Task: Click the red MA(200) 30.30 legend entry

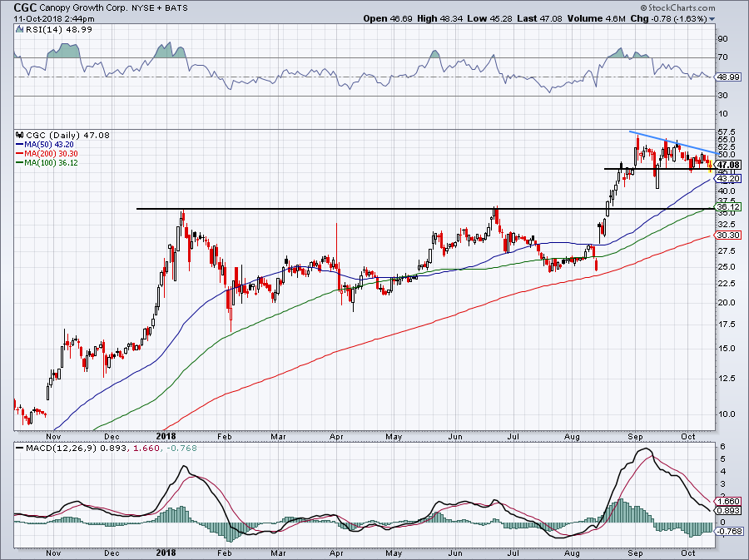Action: [47, 153]
